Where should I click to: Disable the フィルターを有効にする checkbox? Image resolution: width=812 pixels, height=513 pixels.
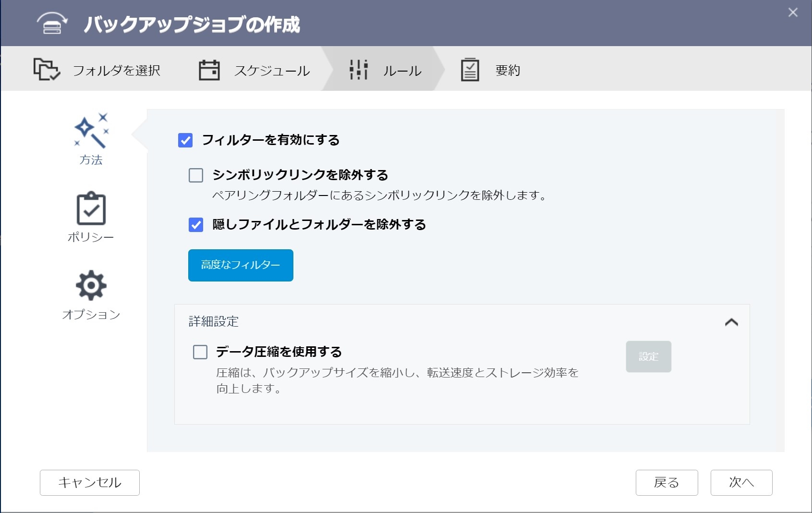tap(185, 140)
